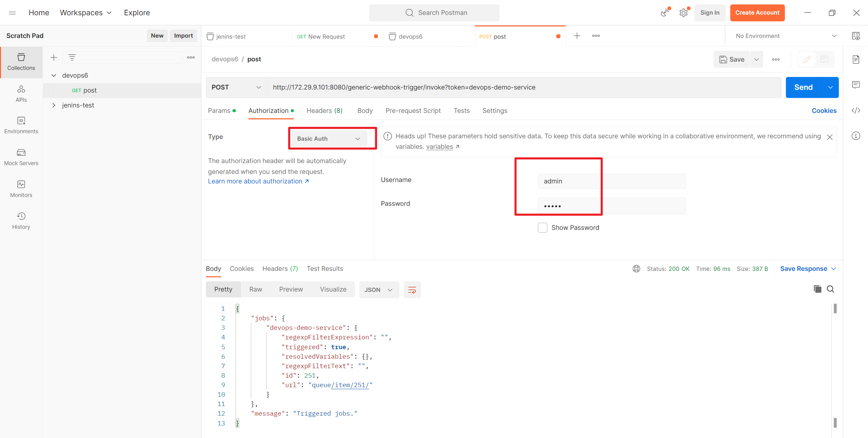Dismiss the Heads up sensitive data notice
The height and width of the screenshot is (438, 868).
click(x=830, y=137)
